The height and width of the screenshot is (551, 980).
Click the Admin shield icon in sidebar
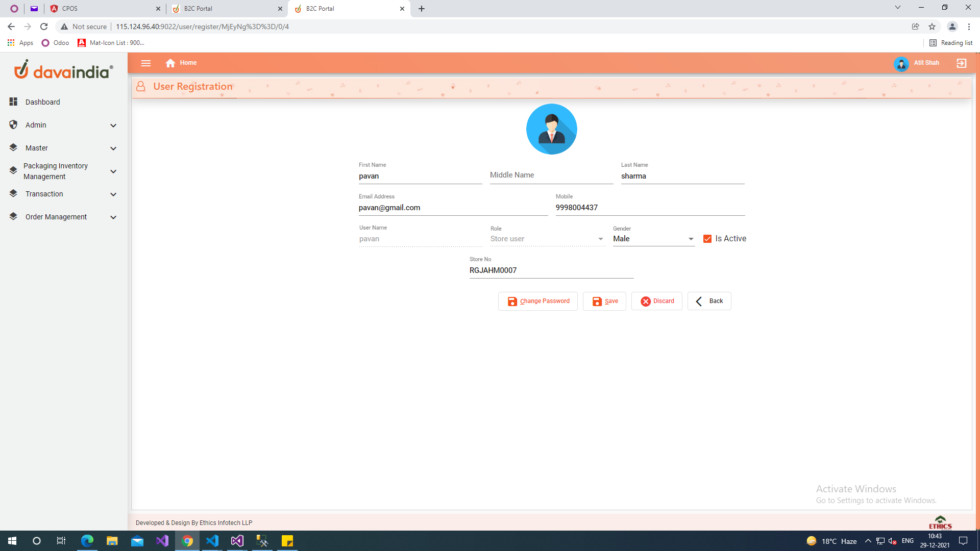click(x=13, y=125)
